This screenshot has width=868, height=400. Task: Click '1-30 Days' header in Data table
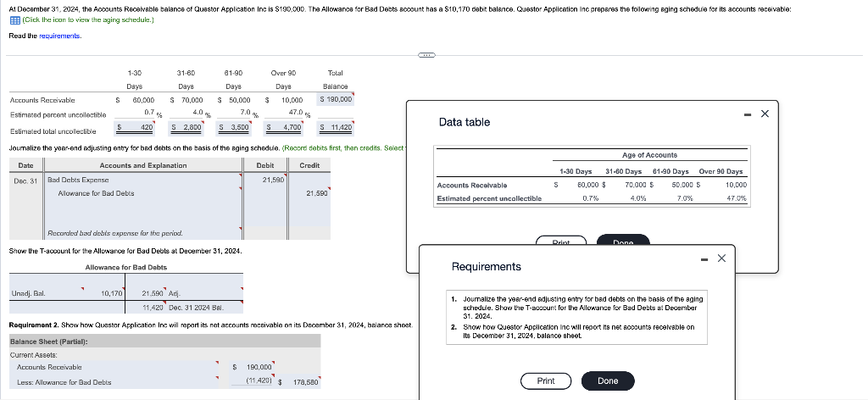click(x=576, y=171)
